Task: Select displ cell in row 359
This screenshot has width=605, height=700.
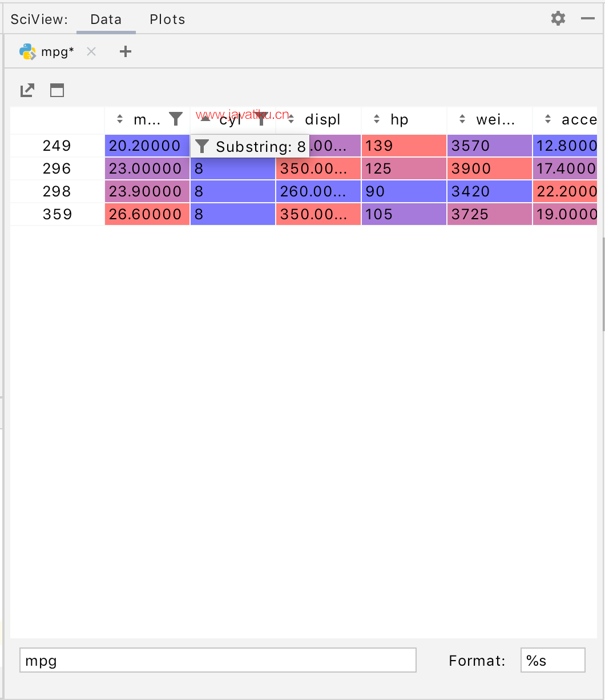Action: click(x=318, y=214)
